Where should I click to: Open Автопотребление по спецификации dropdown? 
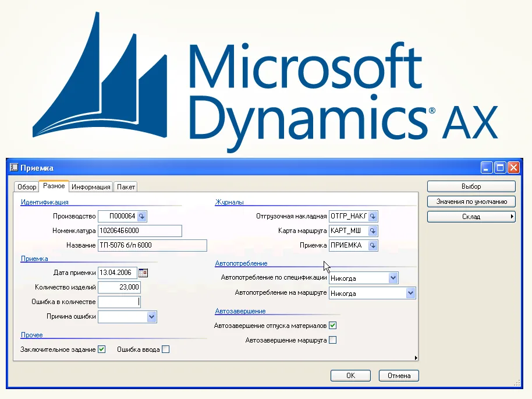coord(393,278)
